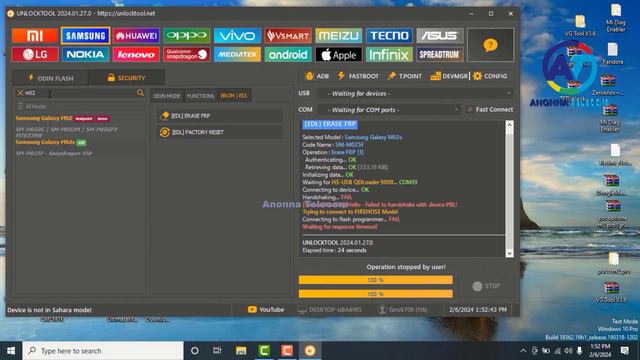Image resolution: width=640 pixels, height=360 pixels.
Task: Click the DESKTOP computer name in status bar
Action: click(330, 310)
